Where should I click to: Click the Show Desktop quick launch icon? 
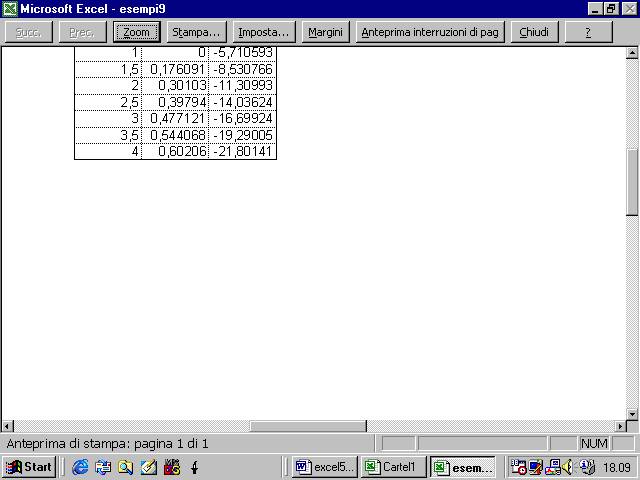pos(103,467)
